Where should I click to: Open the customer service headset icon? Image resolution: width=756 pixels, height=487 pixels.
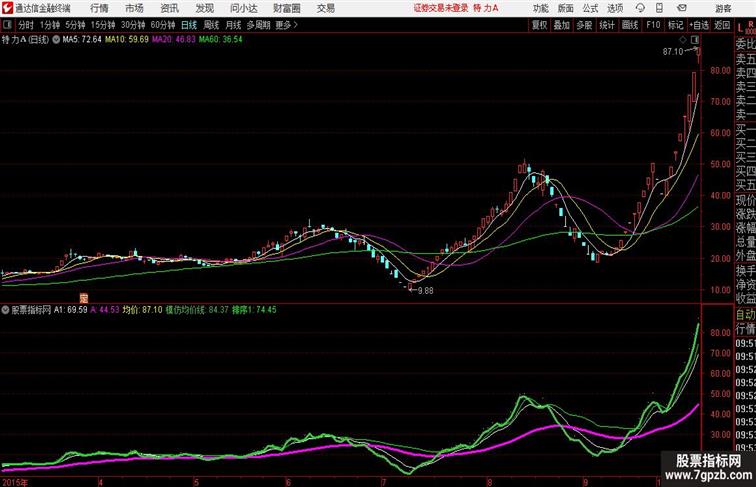point(640,8)
